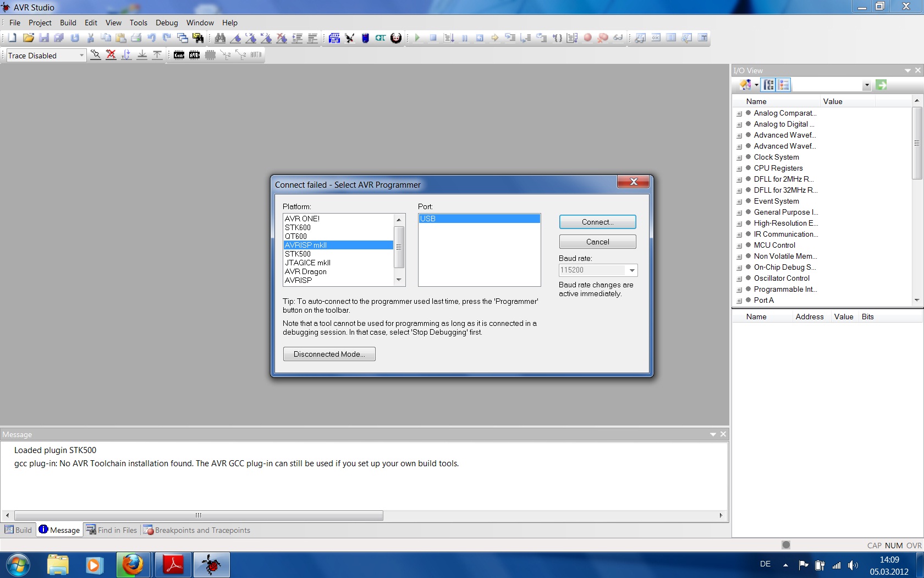
Task: Select USB in the Port list
Action: [479, 219]
